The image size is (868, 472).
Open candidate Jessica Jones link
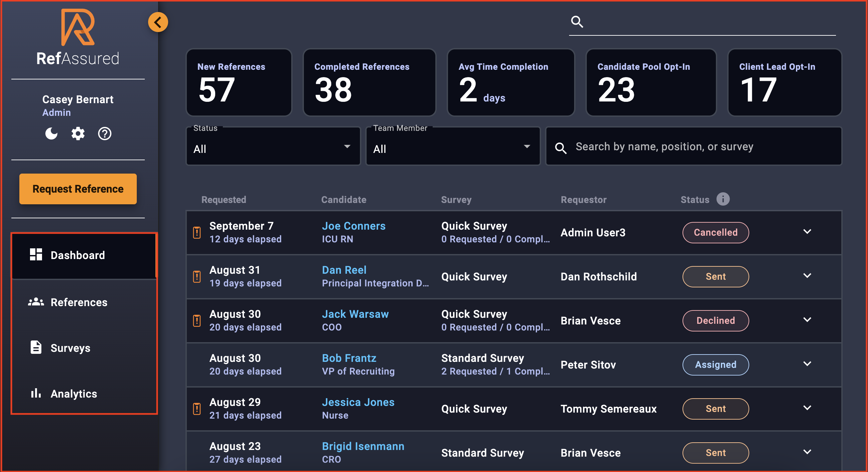[358, 402]
